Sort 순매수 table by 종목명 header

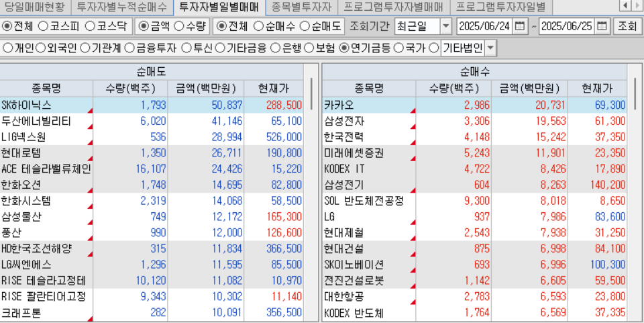pos(369,88)
